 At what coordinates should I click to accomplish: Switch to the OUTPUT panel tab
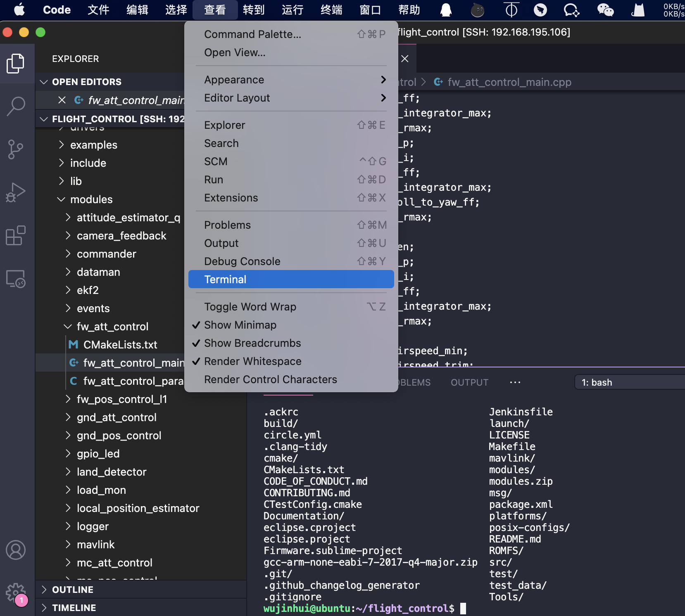tap(469, 382)
